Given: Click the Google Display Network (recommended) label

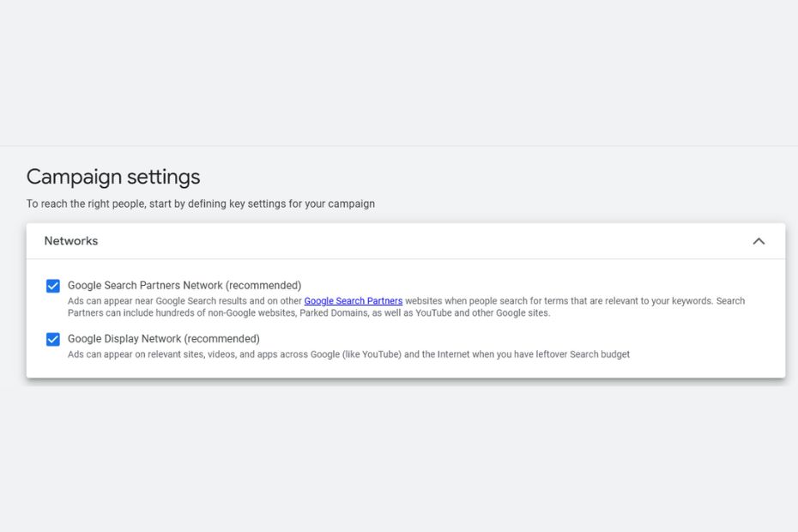Looking at the screenshot, I should (x=163, y=339).
